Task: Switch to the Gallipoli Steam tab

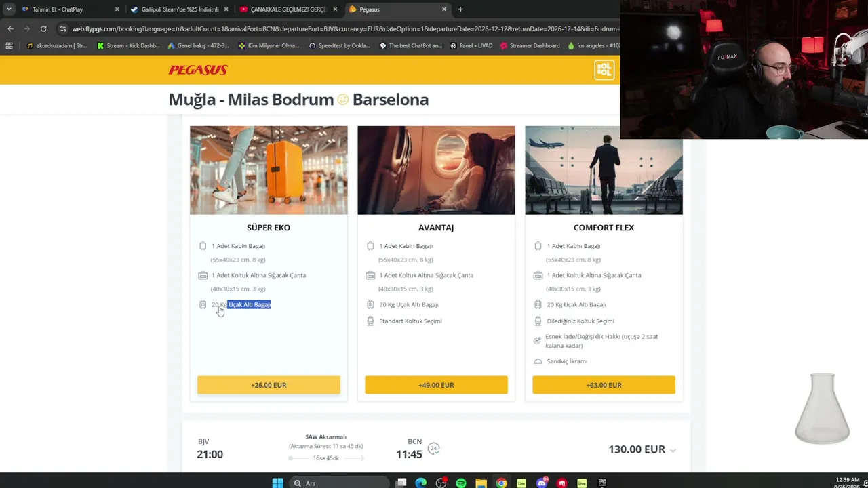Action: click(180, 9)
